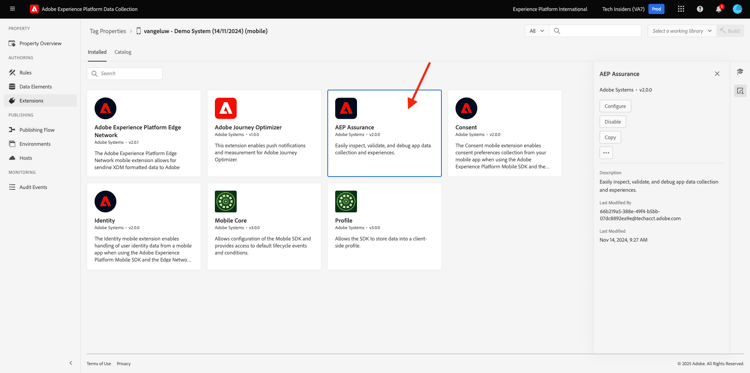Open the notifications bell

pyautogui.click(x=718, y=9)
